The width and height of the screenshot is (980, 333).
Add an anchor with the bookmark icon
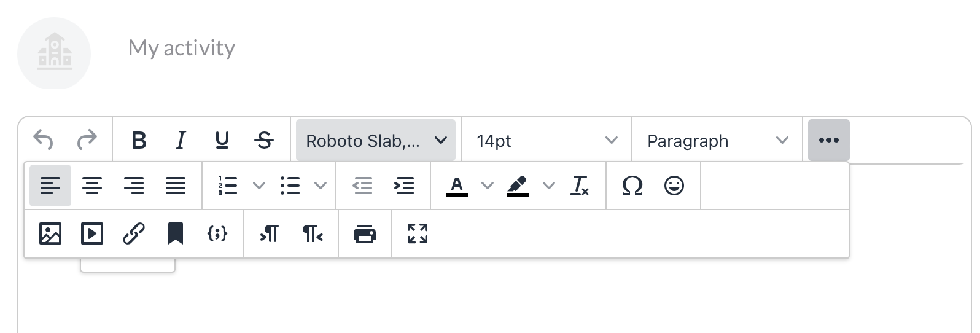point(176,234)
